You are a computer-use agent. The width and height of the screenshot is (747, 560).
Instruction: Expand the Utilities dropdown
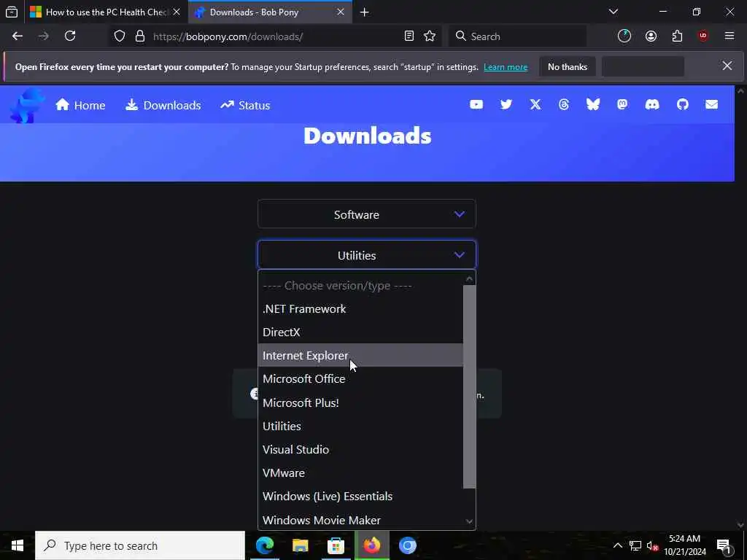(x=367, y=254)
